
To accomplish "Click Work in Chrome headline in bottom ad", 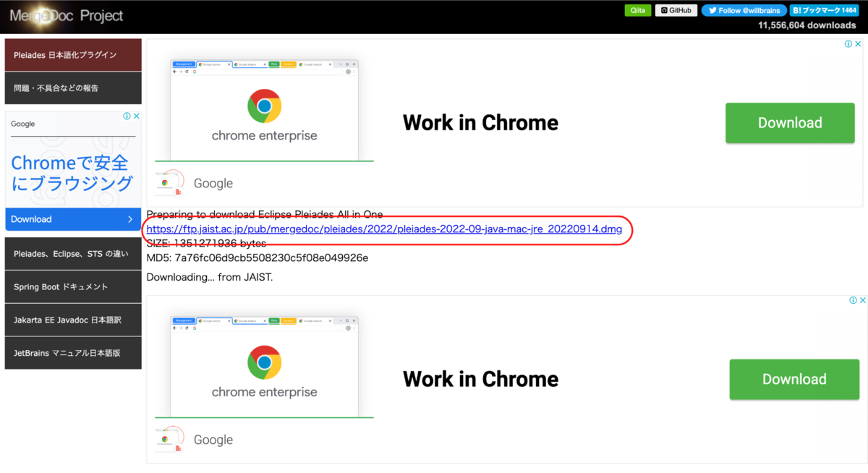I will pos(480,379).
